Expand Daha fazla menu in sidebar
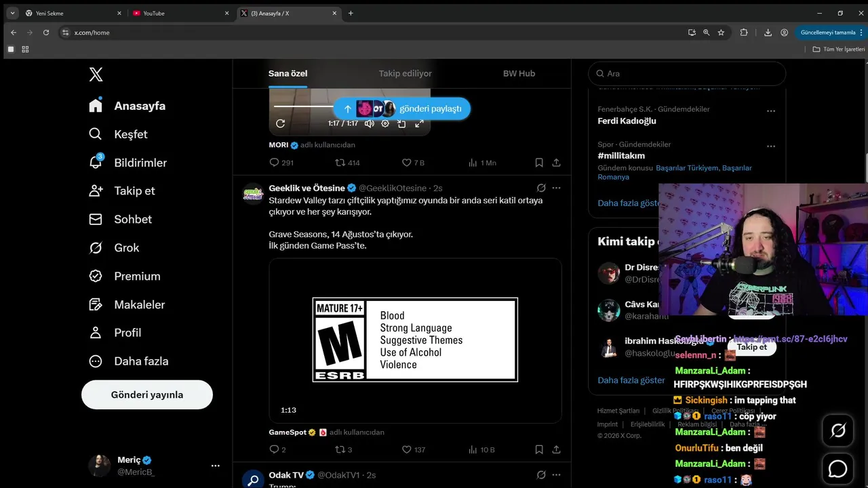The image size is (868, 488). pyautogui.click(x=129, y=361)
